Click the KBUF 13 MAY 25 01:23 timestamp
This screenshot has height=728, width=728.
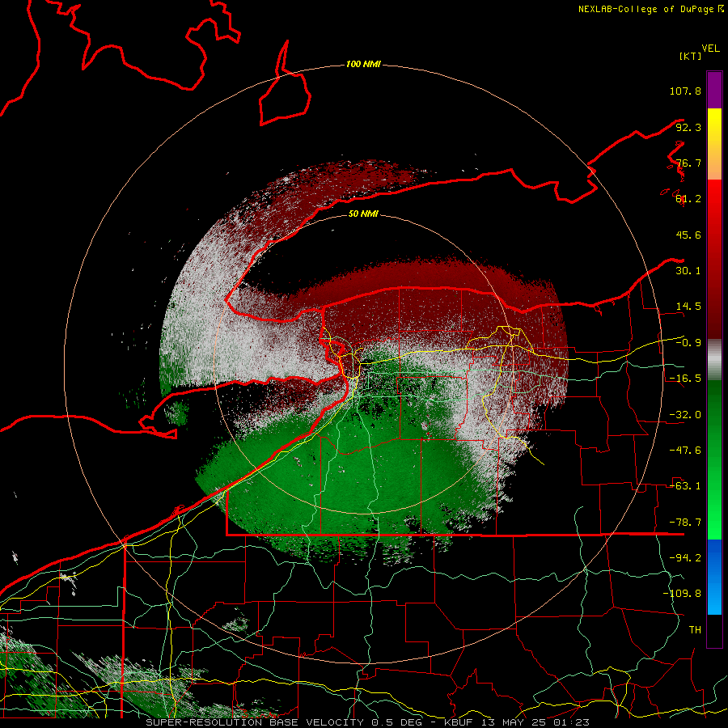tap(516, 722)
